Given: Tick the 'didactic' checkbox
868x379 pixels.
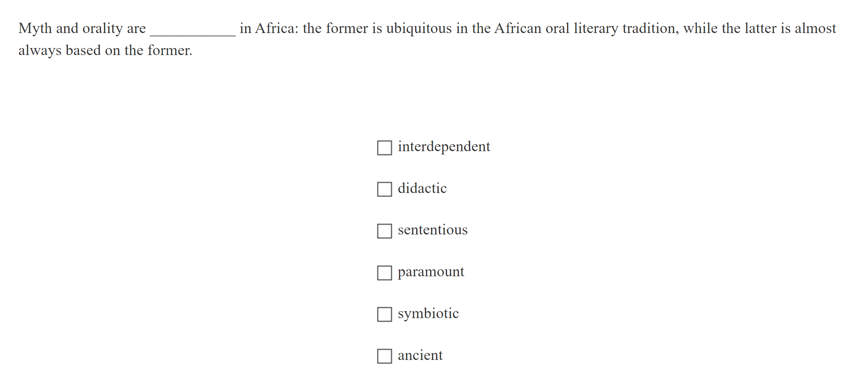Looking at the screenshot, I should pyautogui.click(x=384, y=189).
